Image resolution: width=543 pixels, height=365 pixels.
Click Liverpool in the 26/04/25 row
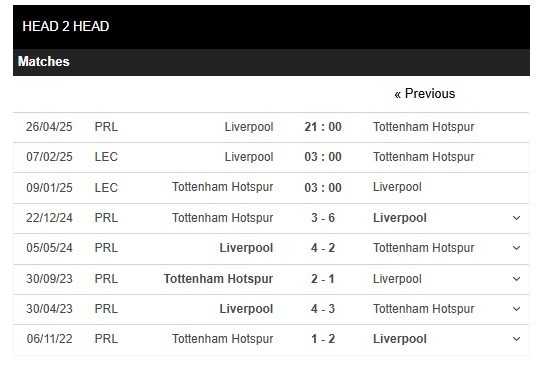[249, 127]
